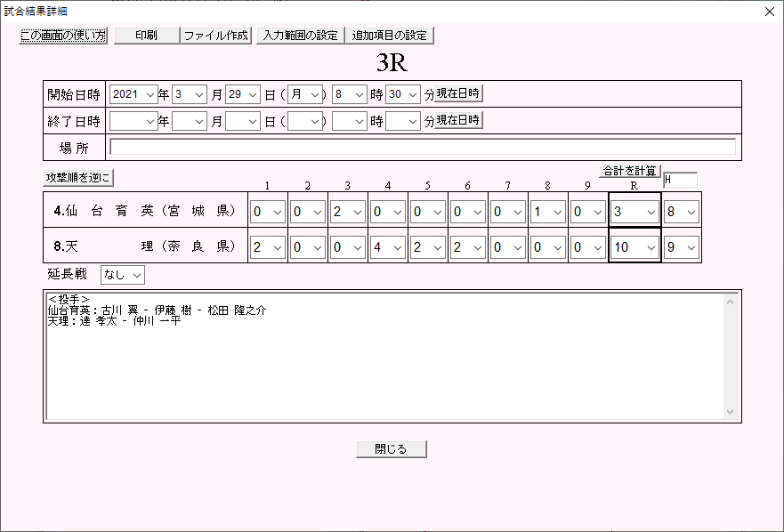Open 天理 inning 8 score dropdown
784x532 pixels.
point(547,247)
